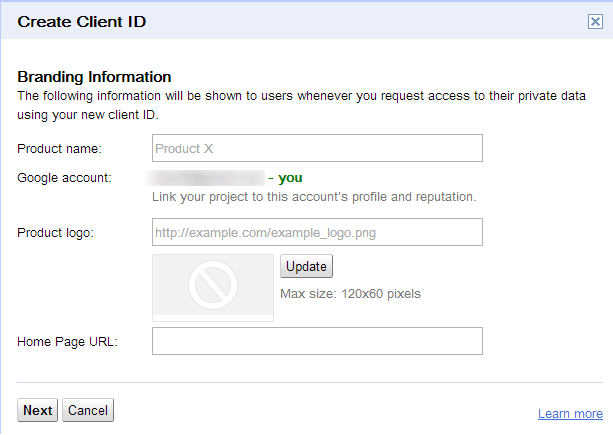Click Next to continue
The image size is (613, 435).
click(x=38, y=410)
